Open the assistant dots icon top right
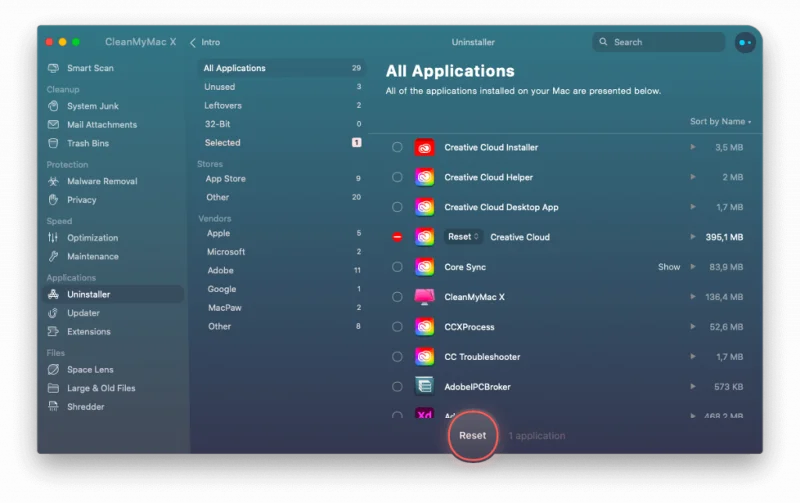The height and width of the screenshot is (503, 800). (745, 42)
